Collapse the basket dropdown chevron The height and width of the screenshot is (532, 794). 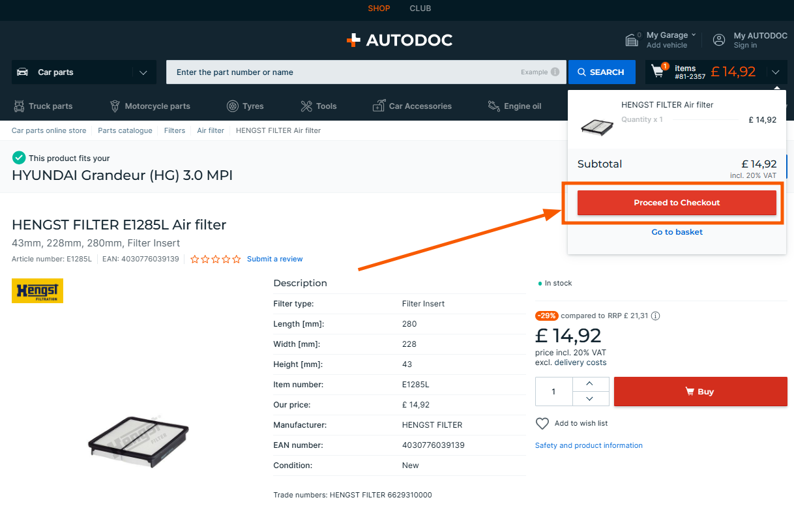[x=775, y=72]
